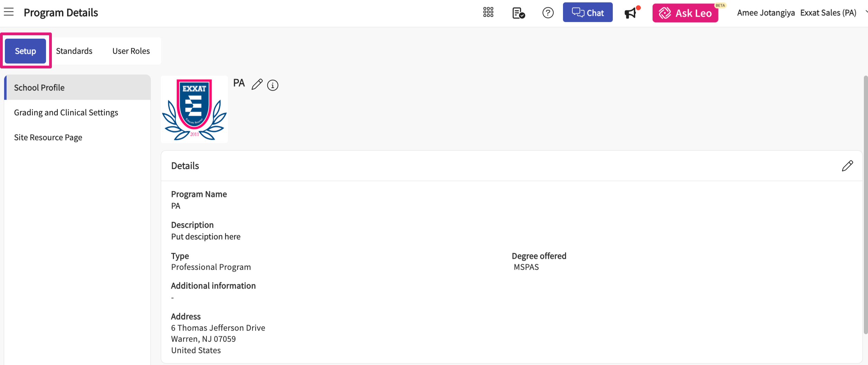Click the Exxat school logo thumbnail
The image size is (868, 365).
(194, 109)
